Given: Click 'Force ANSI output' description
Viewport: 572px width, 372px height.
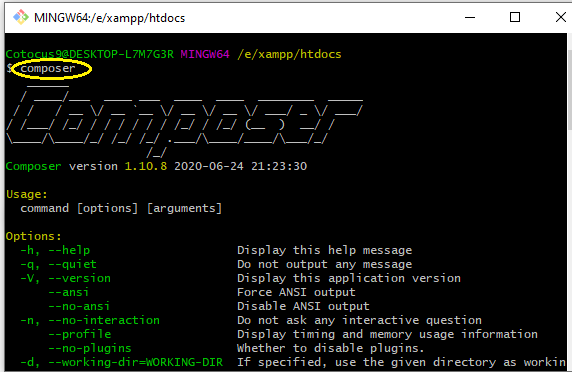Looking at the screenshot, I should [296, 292].
